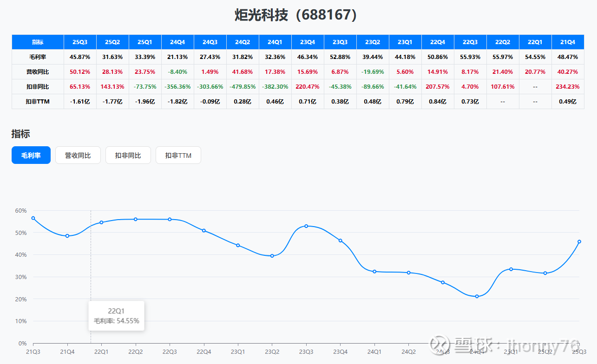Open the 扣非同比 tab

click(128, 156)
